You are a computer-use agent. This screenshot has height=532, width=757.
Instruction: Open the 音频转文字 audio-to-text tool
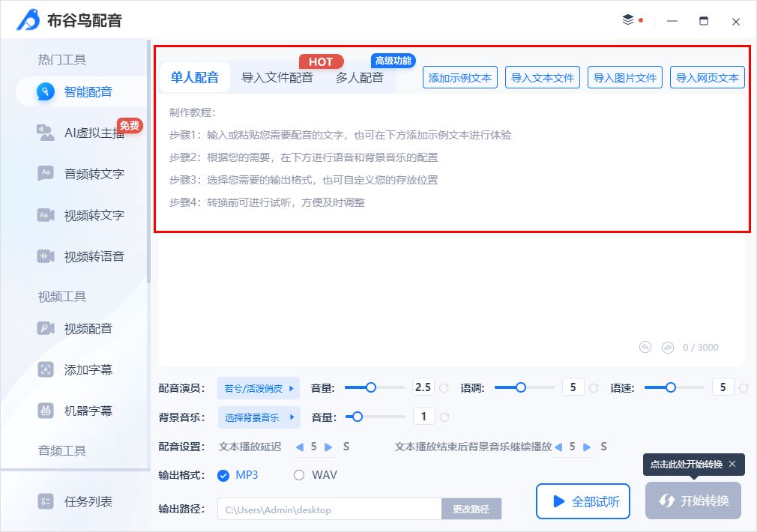82,173
